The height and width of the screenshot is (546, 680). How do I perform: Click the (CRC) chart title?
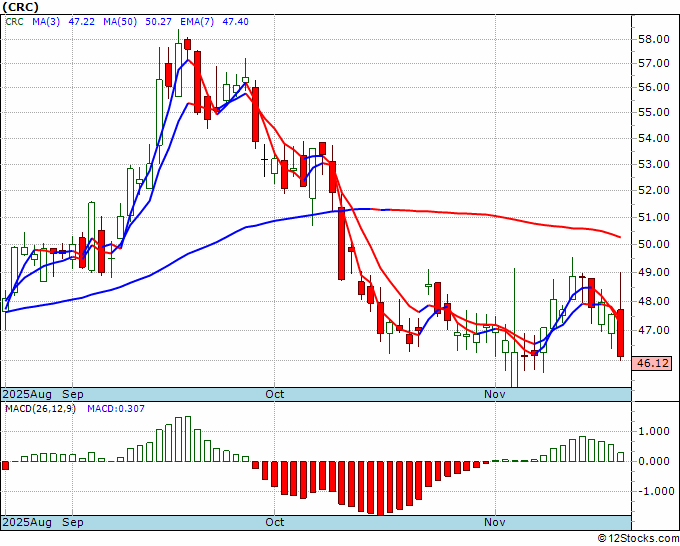(21, 7)
